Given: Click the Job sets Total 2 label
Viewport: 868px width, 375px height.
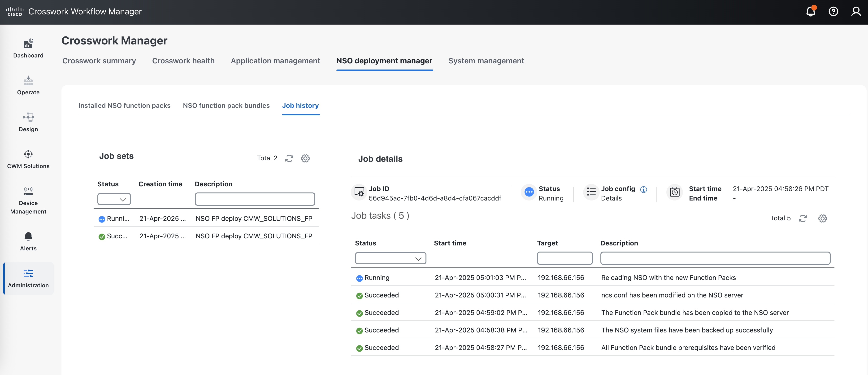Looking at the screenshot, I should (x=267, y=158).
